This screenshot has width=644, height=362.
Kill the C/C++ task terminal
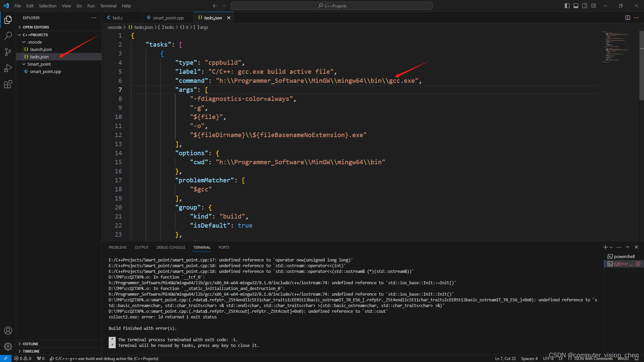coord(638,264)
